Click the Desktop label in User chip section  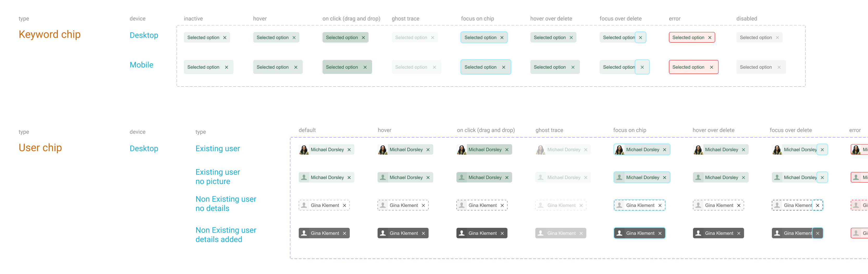coord(144,148)
